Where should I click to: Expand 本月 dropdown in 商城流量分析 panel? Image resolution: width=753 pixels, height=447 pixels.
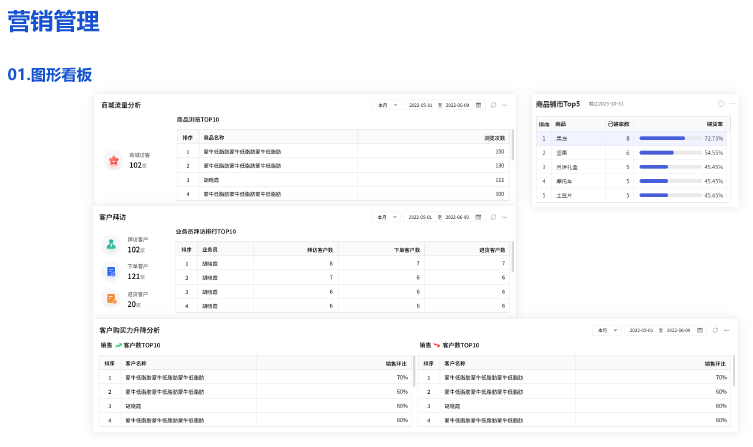[387, 105]
